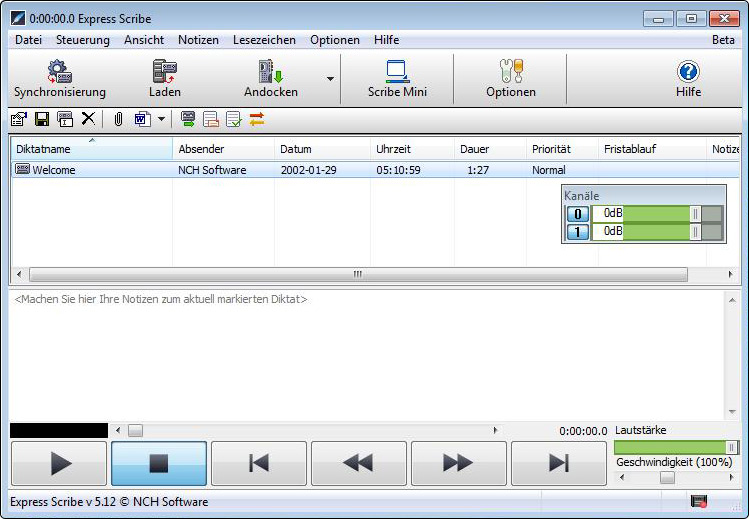Viewport: 749px width, 519px height.
Task: Open the Datei menu
Action: (29, 40)
